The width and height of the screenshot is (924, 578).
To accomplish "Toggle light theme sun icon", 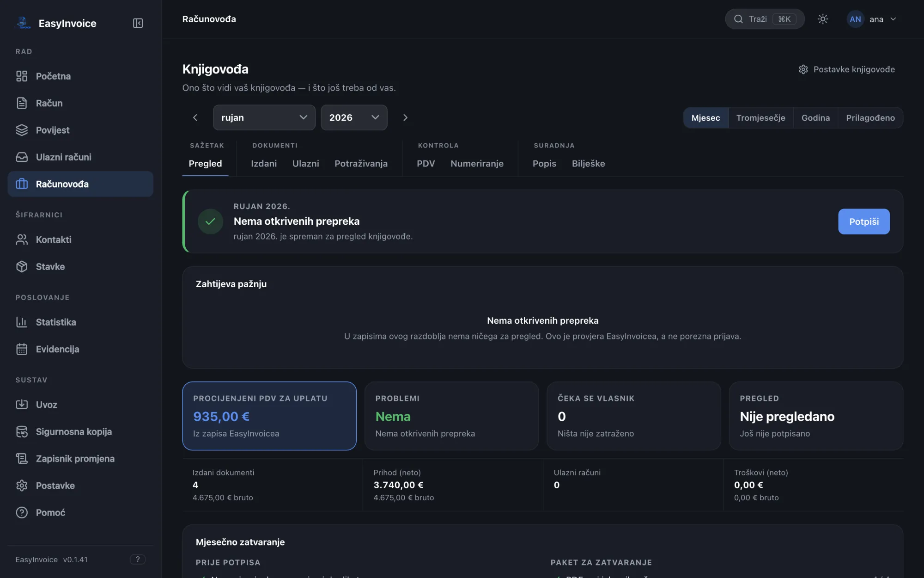I will point(823,19).
